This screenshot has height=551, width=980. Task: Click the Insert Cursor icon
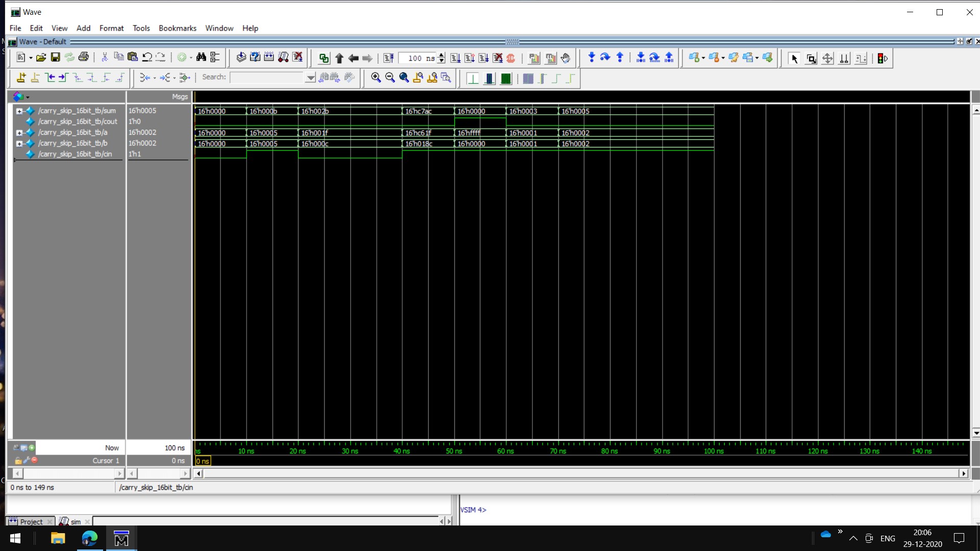[21, 78]
